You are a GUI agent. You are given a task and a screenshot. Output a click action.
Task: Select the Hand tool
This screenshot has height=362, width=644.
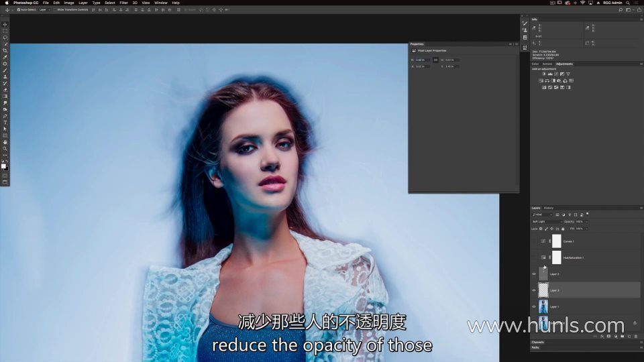tap(5, 142)
